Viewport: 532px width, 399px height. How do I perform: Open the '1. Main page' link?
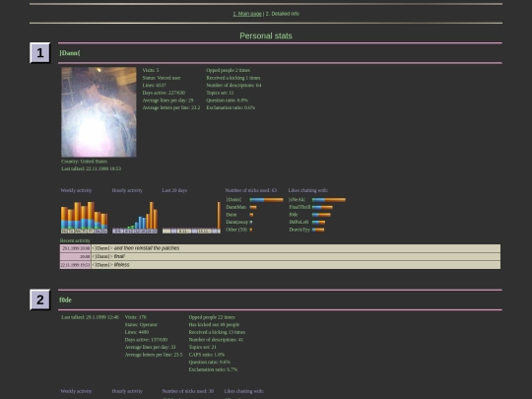[x=247, y=14]
